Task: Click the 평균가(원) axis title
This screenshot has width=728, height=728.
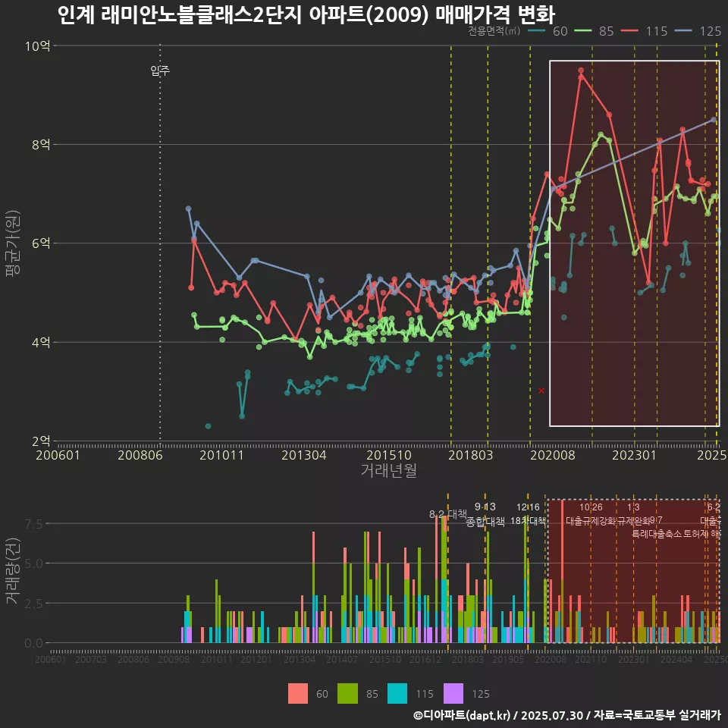Action: (x=13, y=243)
